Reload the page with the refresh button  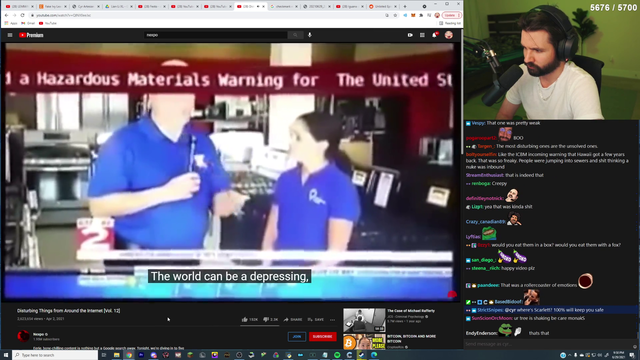pos(22,15)
